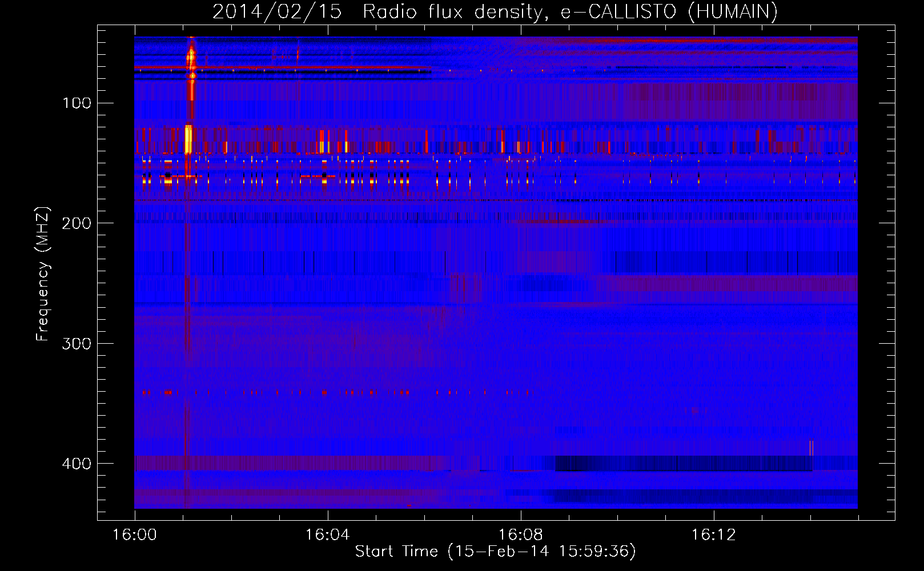Viewport: 924px width, 571px height.
Task: Click the plot title '2014/02/15 Radio flux density, e-CALLISTO (HUMAIN)'
Action: click(495, 11)
